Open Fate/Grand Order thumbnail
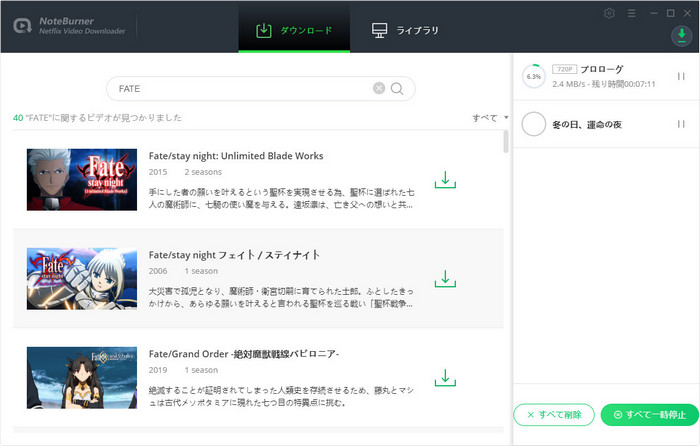Image resolution: width=700 pixels, height=446 pixels. 82,378
